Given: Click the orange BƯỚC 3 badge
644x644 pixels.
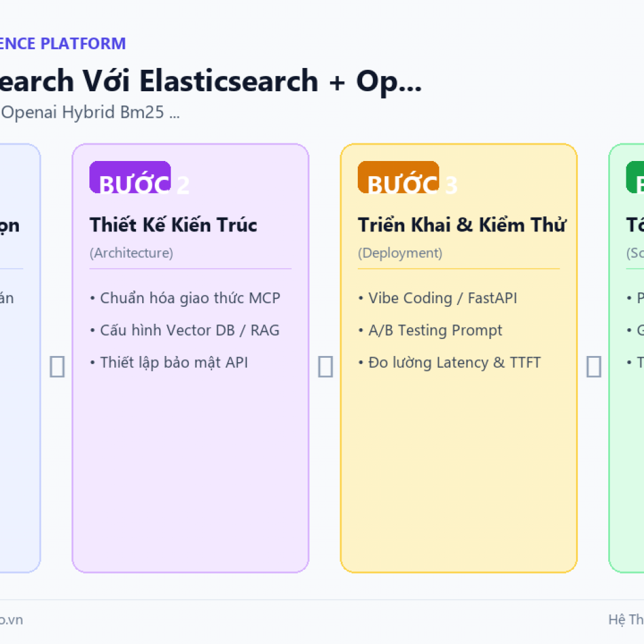Looking at the screenshot, I should [398, 177].
